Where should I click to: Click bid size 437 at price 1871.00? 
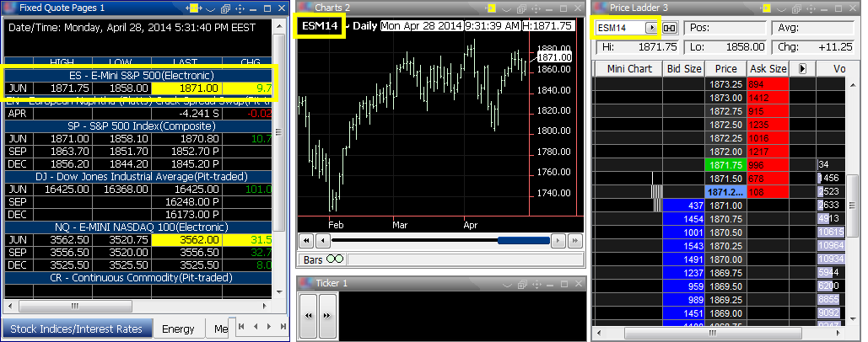click(683, 205)
